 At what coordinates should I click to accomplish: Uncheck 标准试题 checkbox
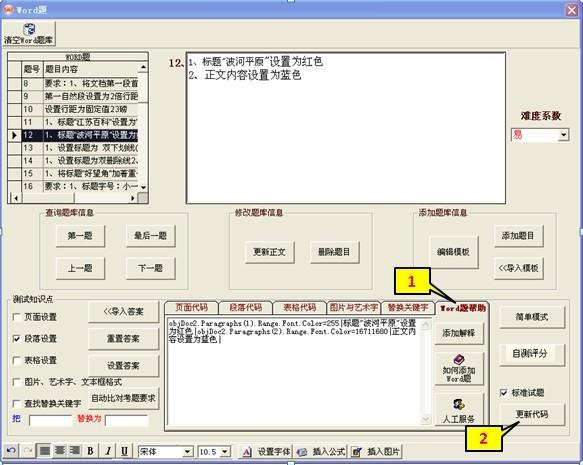click(503, 393)
